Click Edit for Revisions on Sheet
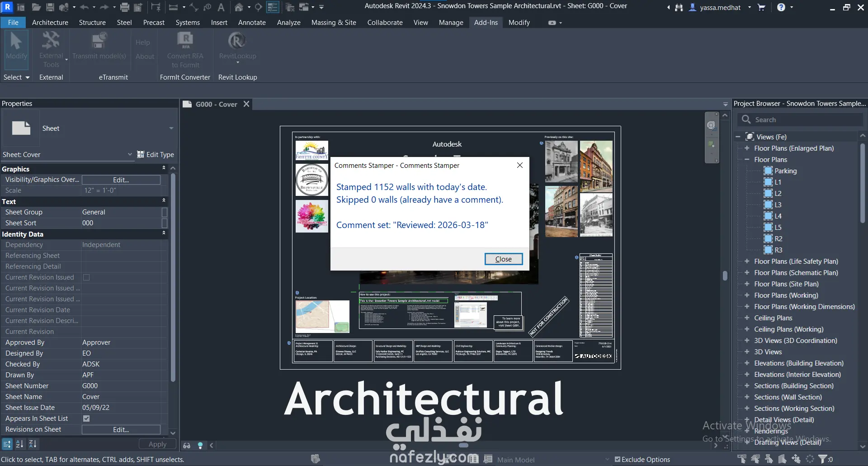868x466 pixels. tap(121, 429)
